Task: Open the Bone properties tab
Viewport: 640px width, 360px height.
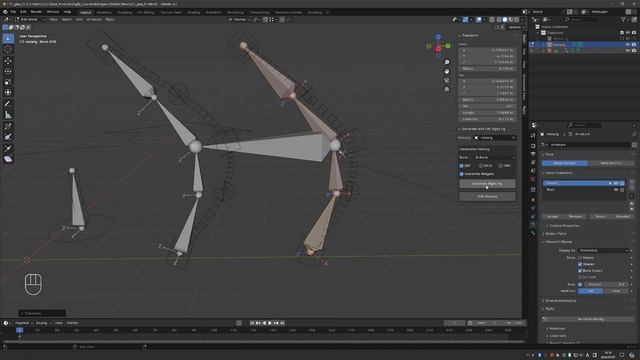Action: (x=533, y=233)
